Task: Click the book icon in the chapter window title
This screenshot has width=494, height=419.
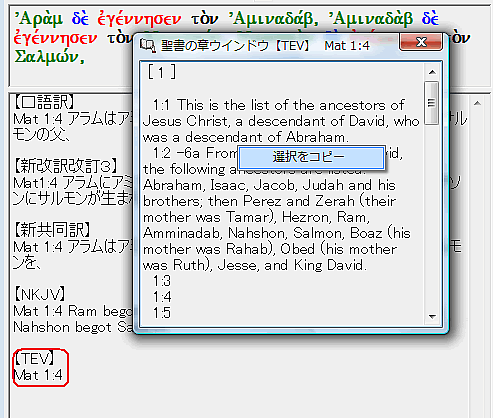Action: coord(147,45)
